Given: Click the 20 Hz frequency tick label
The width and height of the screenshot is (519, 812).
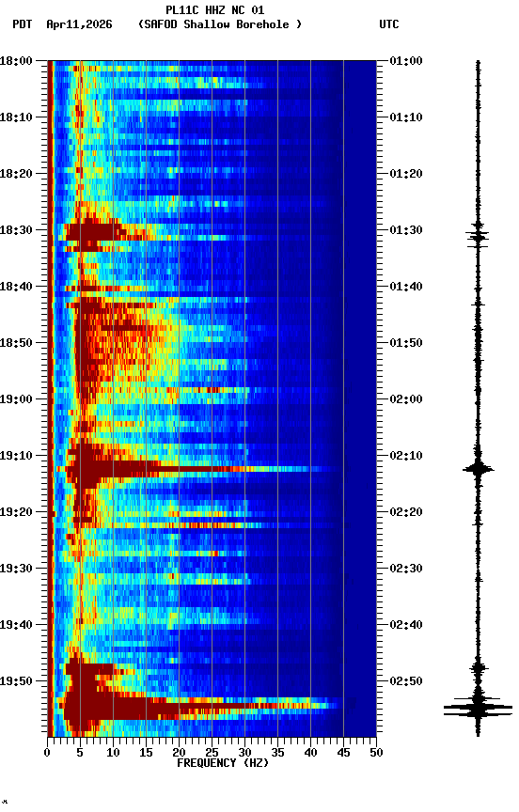Looking at the screenshot, I should coord(179,754).
